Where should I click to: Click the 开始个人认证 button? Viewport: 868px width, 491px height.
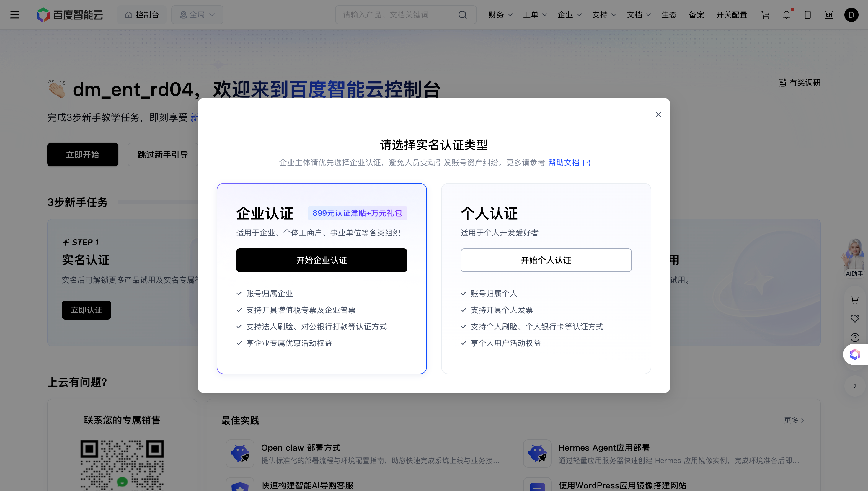pos(546,260)
